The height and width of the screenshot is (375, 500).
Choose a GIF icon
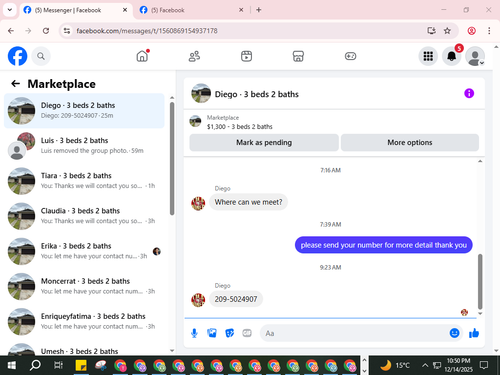pos(247,333)
